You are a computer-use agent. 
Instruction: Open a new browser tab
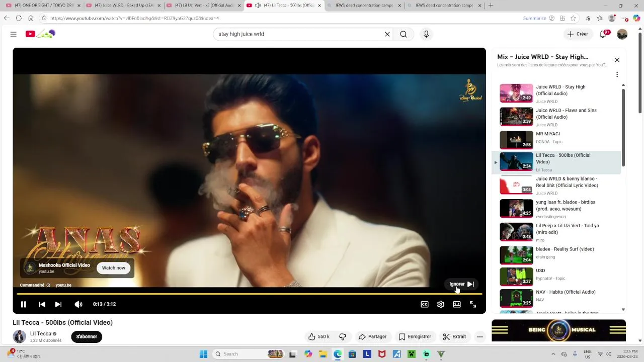(491, 6)
